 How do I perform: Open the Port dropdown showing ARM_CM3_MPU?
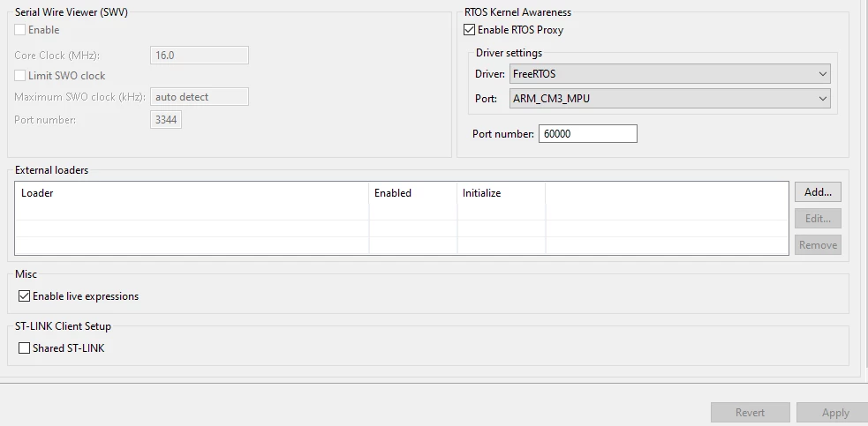pyautogui.click(x=670, y=99)
